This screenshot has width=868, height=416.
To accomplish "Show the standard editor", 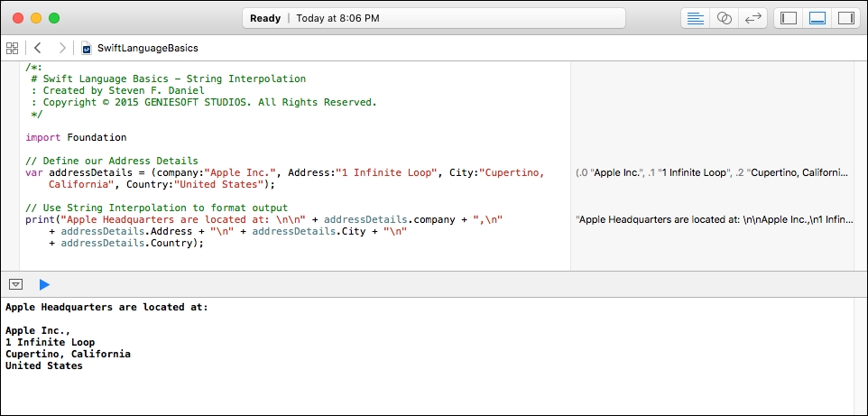I will tap(696, 18).
